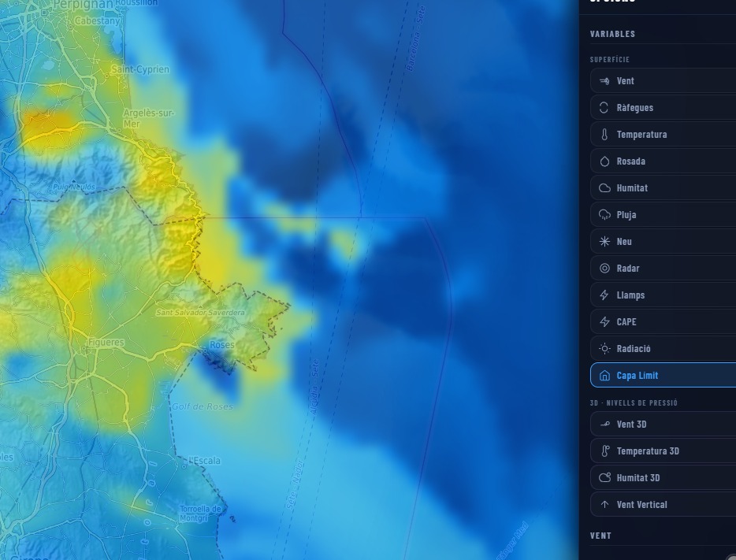Select the Llamps lightning bolt icon
This screenshot has height=560, width=736.
[x=604, y=295]
